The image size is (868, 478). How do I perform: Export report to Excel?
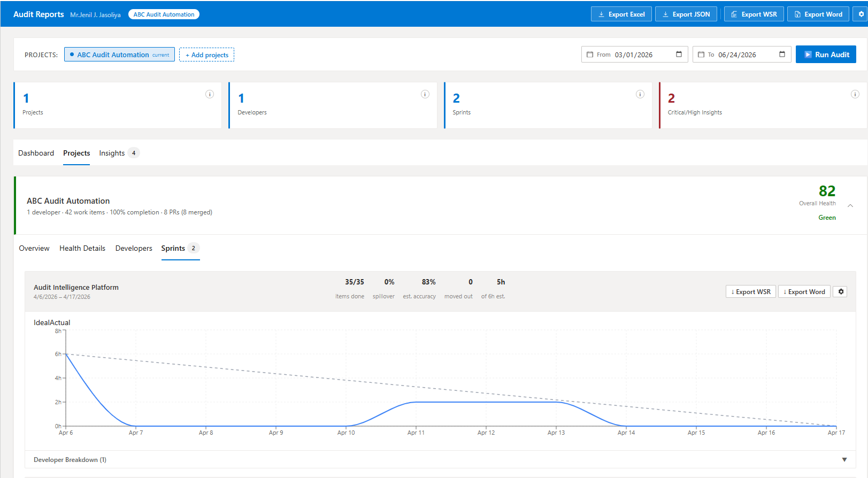coord(621,14)
